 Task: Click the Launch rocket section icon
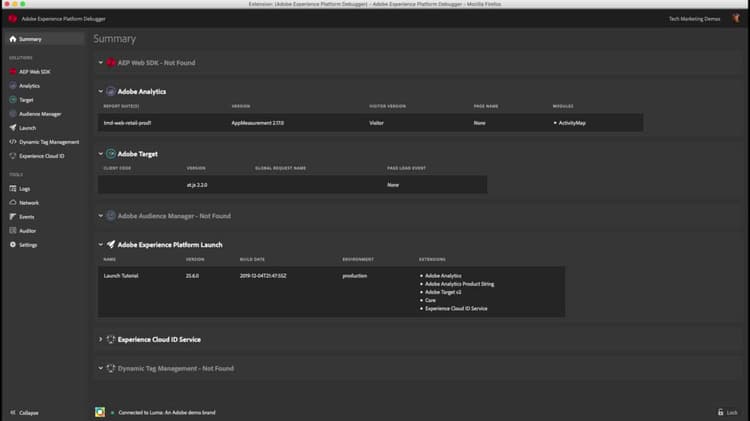click(111, 244)
